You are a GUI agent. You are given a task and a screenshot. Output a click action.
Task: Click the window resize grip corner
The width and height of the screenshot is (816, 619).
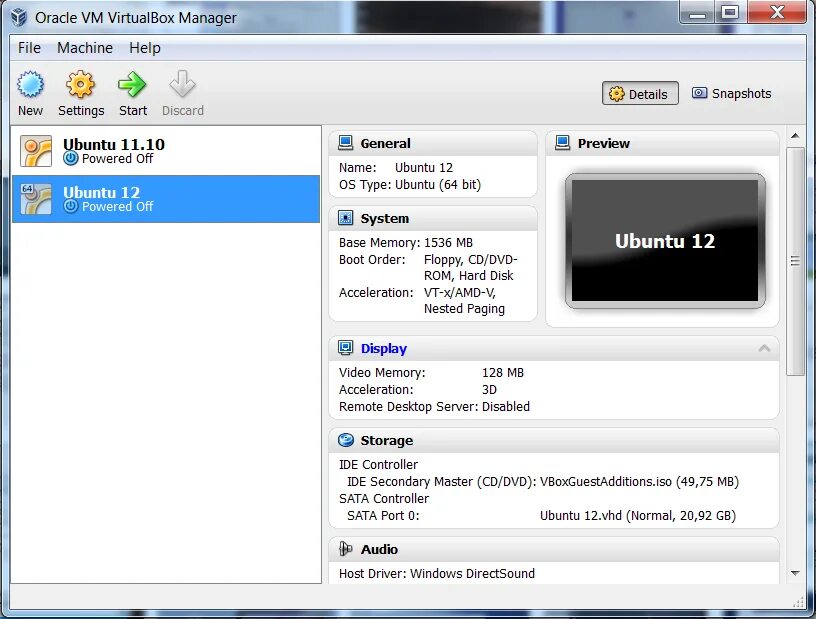pos(798,602)
